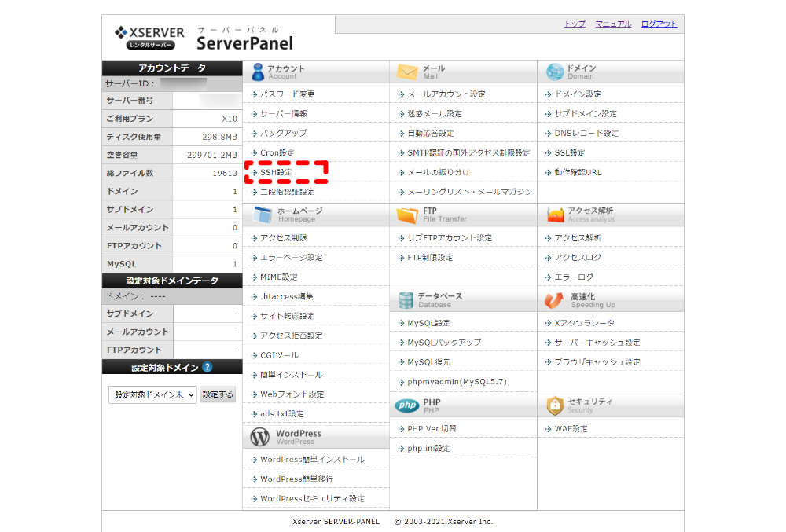Open 簡単インストール
This screenshot has width=786, height=532.
[292, 375]
